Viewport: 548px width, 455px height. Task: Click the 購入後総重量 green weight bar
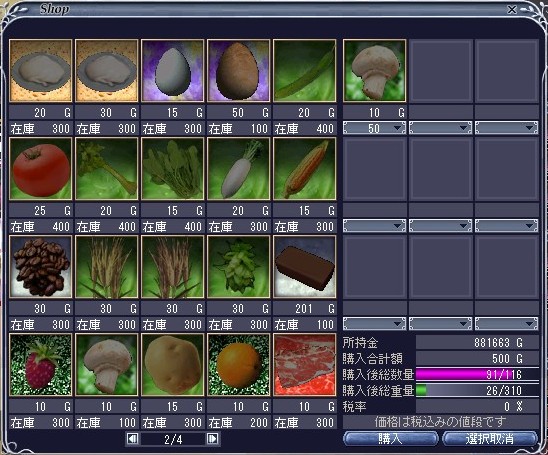(477, 390)
